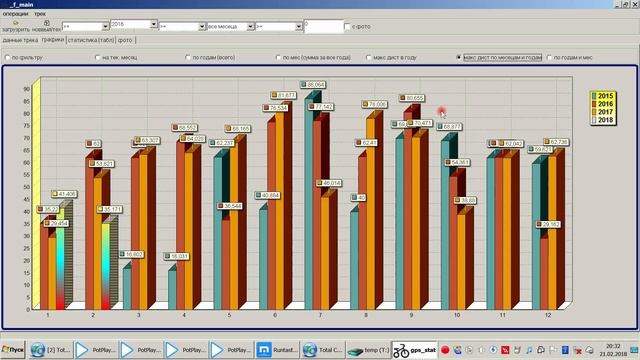Click the 29.162 data label
640x360 pixels.
point(548,224)
